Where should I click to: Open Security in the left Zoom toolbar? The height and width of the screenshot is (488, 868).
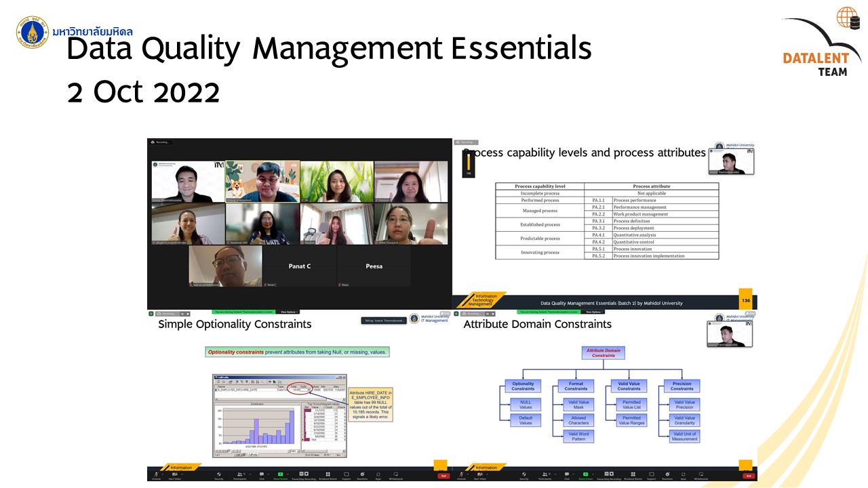[x=219, y=475]
